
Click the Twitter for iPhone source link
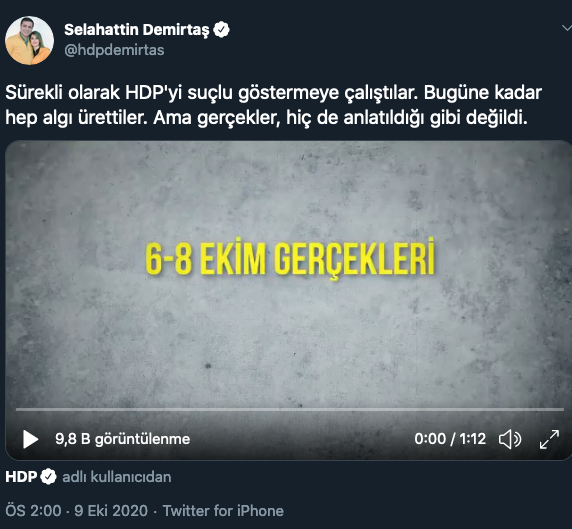click(x=223, y=511)
